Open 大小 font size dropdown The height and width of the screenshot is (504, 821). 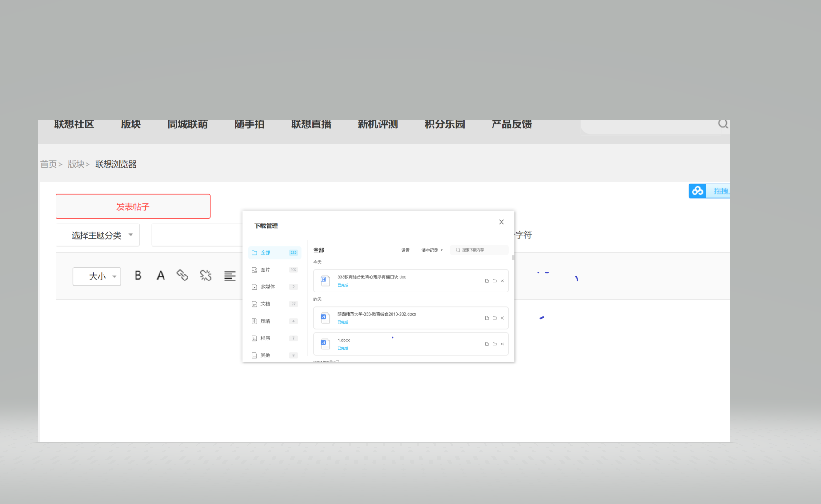coord(97,276)
